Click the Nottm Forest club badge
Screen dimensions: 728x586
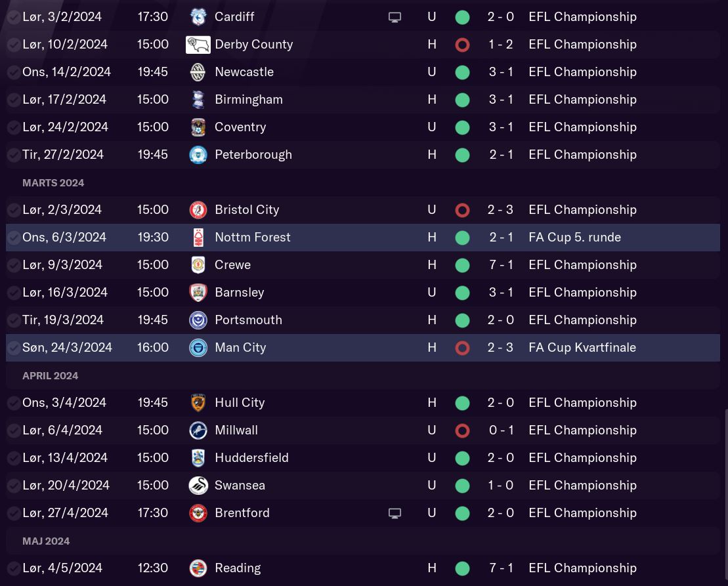(198, 238)
